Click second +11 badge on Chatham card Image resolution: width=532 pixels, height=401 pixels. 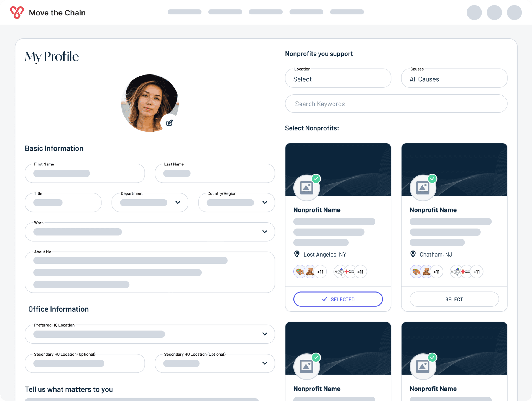tap(477, 272)
